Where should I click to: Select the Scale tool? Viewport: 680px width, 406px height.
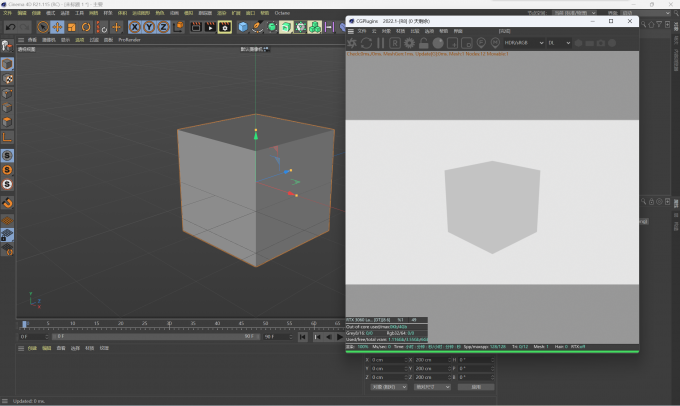click(x=72, y=27)
